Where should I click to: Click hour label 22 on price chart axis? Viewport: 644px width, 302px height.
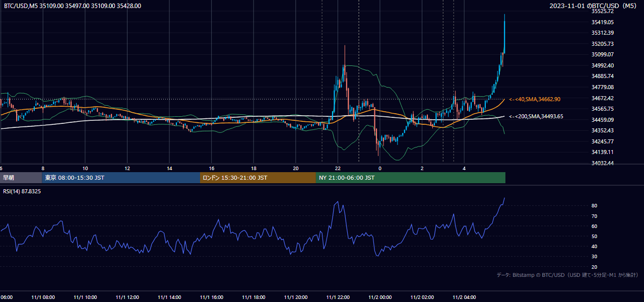tap(338, 168)
